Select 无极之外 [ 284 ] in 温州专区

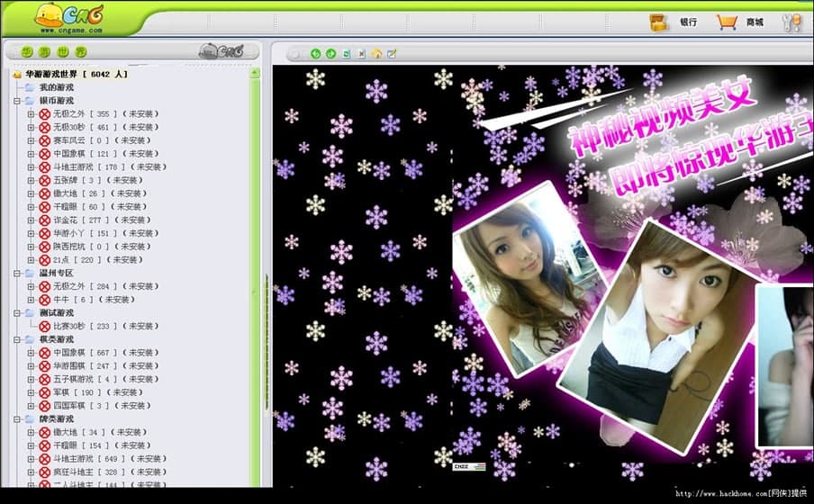click(x=105, y=286)
